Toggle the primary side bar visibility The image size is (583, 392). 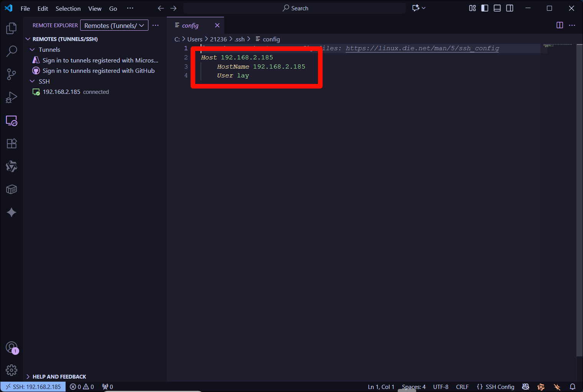tap(485, 8)
